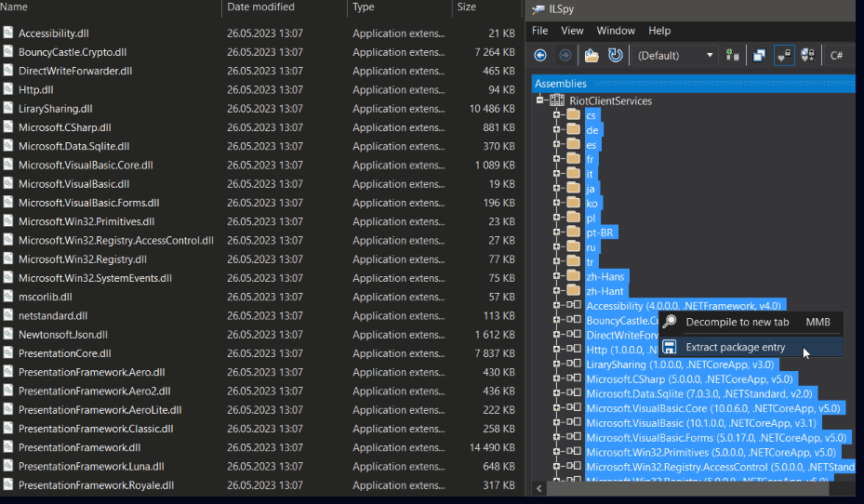864x504 pixels.
Task: Go back with the ILSpy Back arrow
Action: [540, 55]
